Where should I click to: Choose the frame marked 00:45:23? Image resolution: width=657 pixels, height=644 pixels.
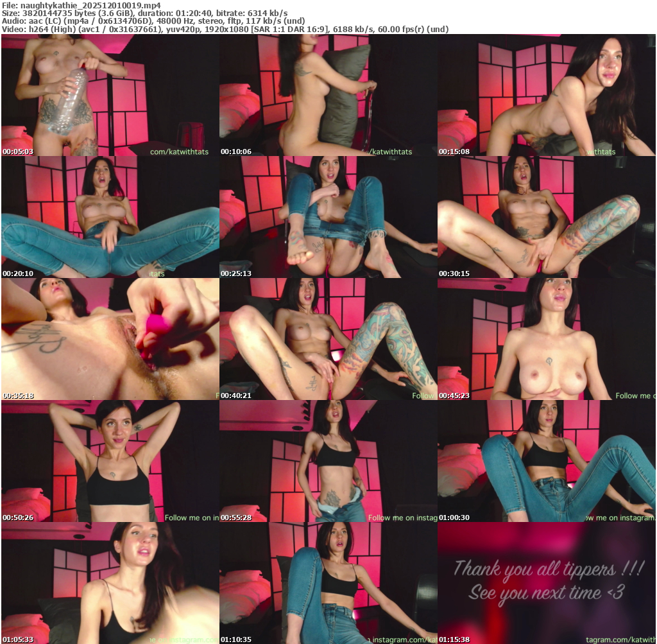point(547,339)
